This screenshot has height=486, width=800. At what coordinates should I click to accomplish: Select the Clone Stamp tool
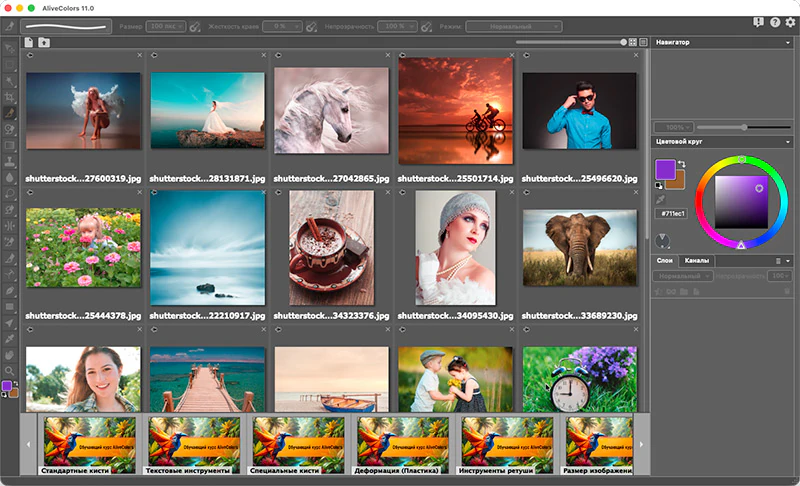coord(9,162)
